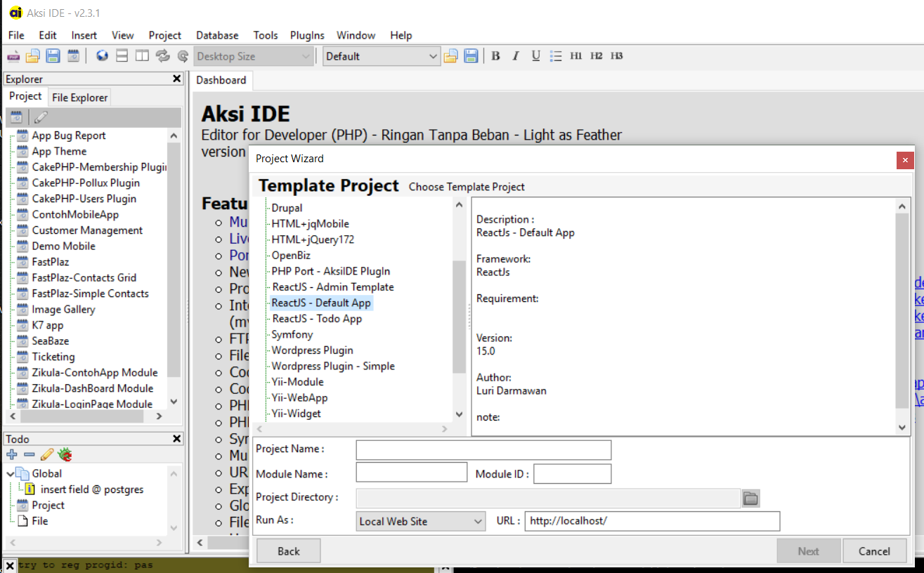Click the horizontal split view icon
This screenshot has width=924, height=573.
click(122, 56)
